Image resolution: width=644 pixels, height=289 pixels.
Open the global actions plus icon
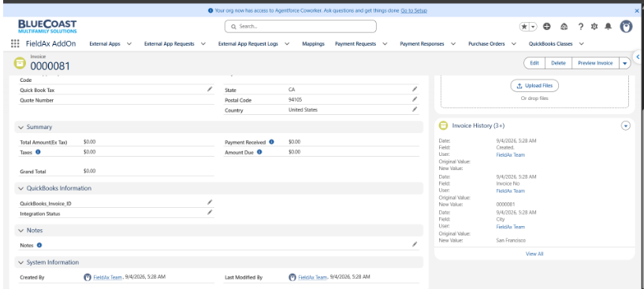click(547, 26)
